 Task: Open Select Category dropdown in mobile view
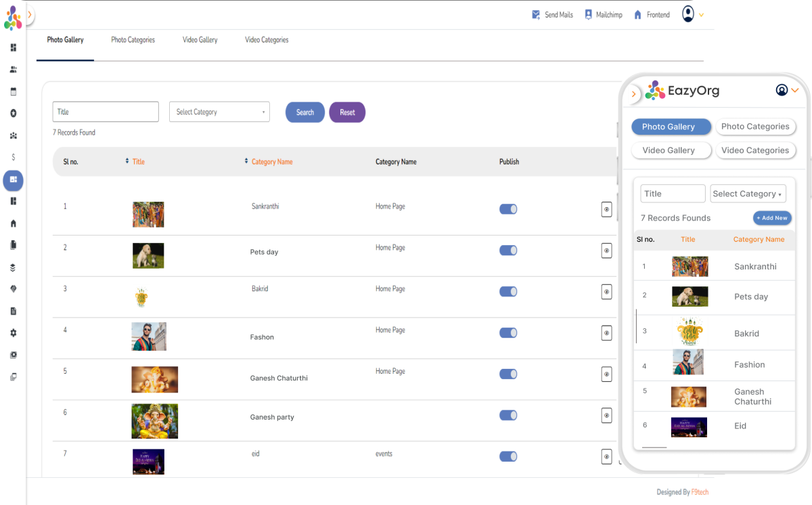point(748,194)
